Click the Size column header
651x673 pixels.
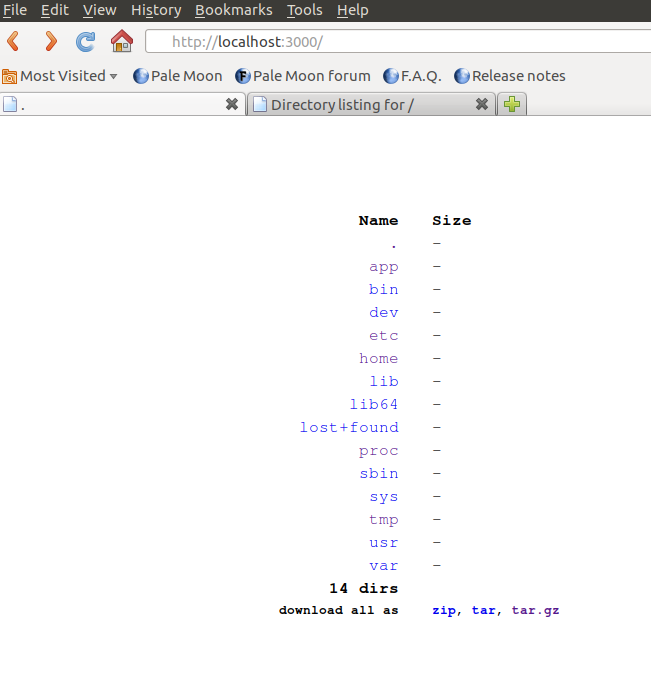[452, 221]
